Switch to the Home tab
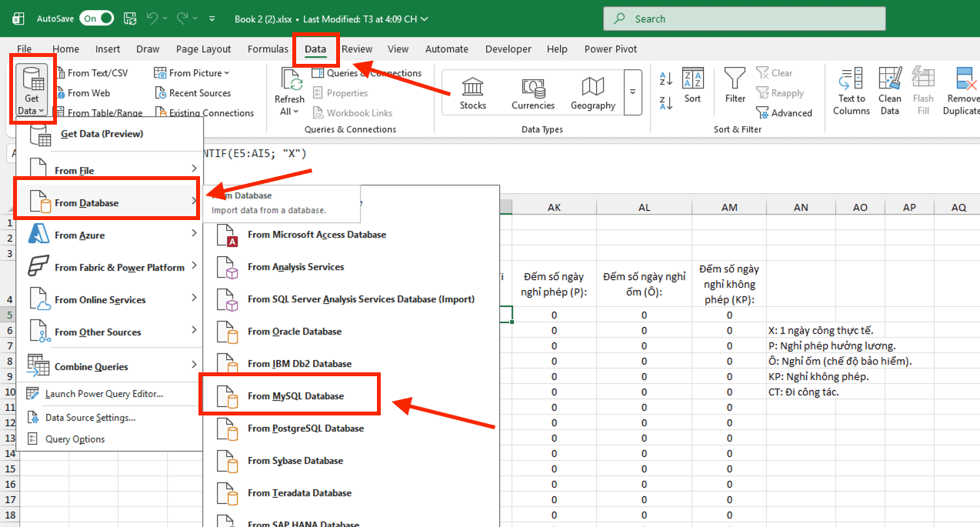 coord(65,48)
